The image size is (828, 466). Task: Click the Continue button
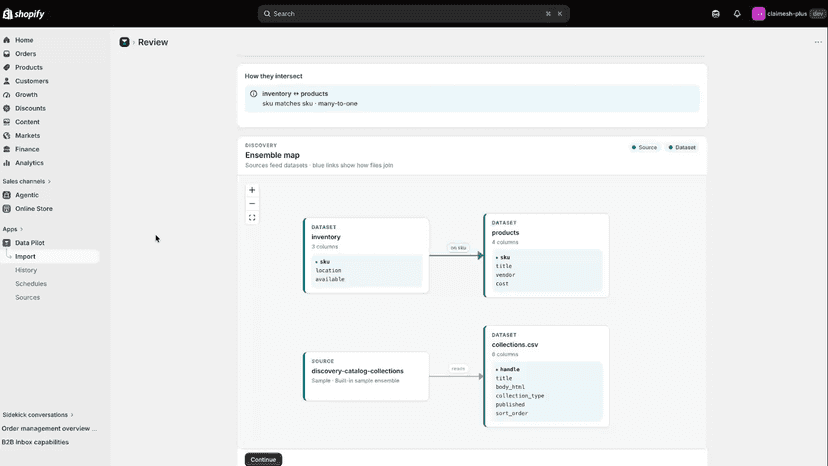(263, 460)
